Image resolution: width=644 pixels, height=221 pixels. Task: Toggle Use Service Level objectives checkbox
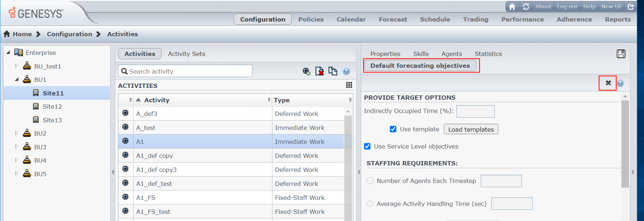(x=367, y=146)
